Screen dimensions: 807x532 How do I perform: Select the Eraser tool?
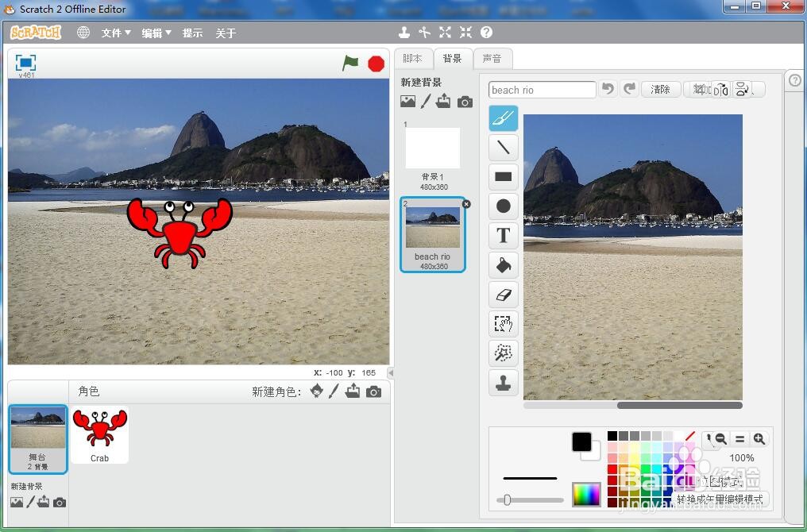pos(503,295)
